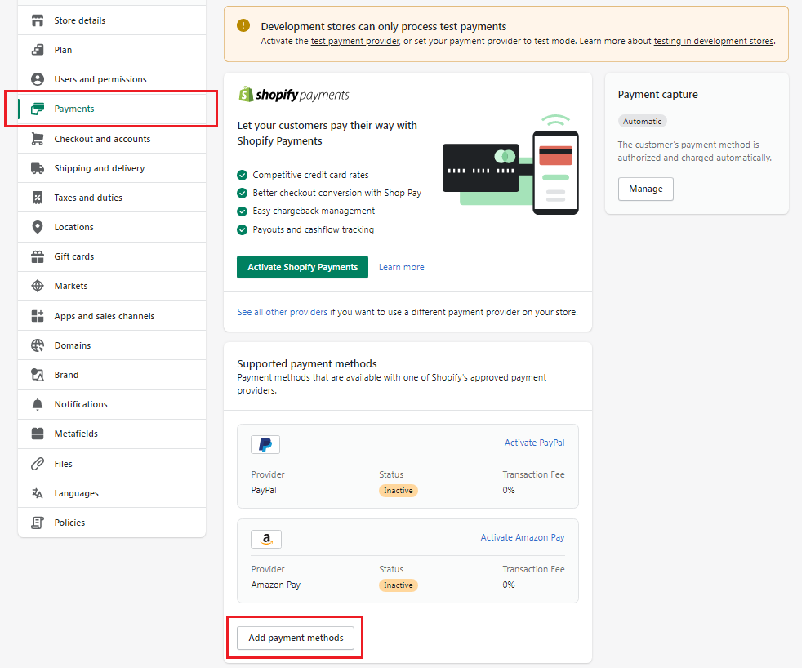Click the Users and permissions avatar icon

(38, 79)
